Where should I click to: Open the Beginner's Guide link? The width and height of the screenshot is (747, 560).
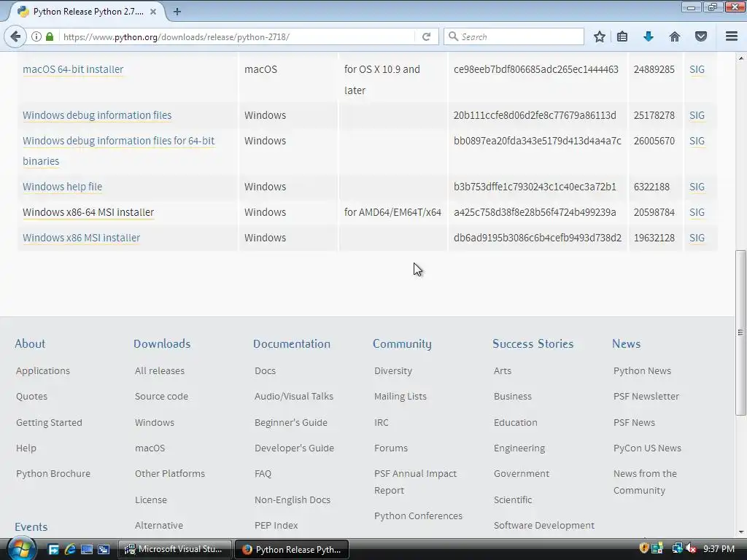pos(290,422)
